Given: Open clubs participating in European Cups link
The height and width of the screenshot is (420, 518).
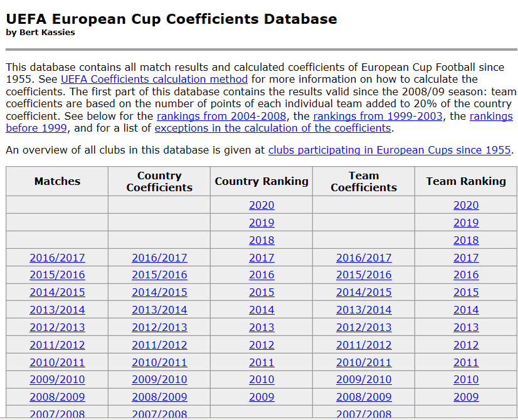Looking at the screenshot, I should 389,150.
